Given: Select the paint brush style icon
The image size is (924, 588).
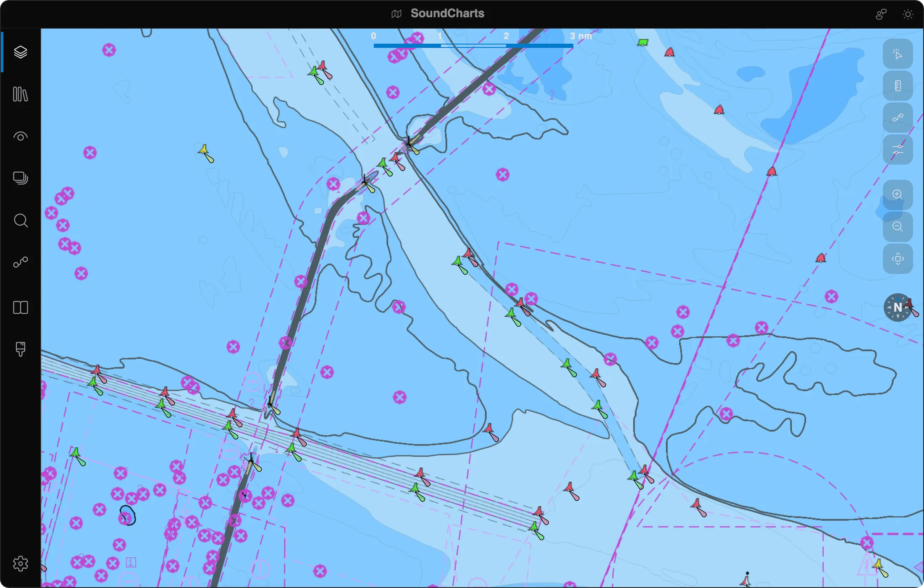Looking at the screenshot, I should 21,349.
